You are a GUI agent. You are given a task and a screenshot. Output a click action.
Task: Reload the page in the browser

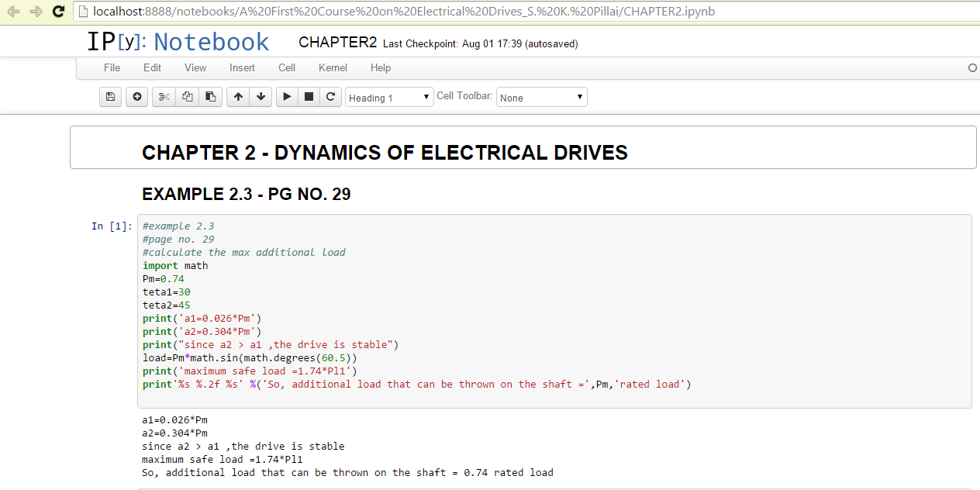click(58, 12)
